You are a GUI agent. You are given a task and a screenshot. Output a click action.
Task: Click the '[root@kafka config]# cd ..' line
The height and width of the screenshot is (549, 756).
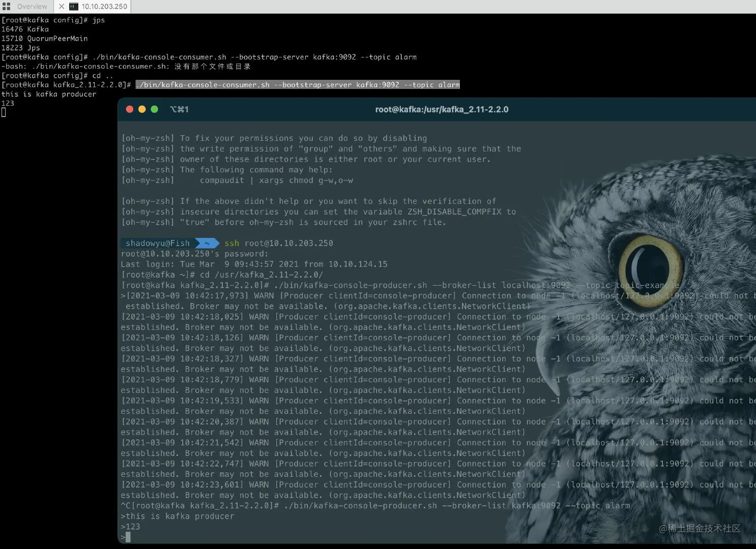pos(57,75)
